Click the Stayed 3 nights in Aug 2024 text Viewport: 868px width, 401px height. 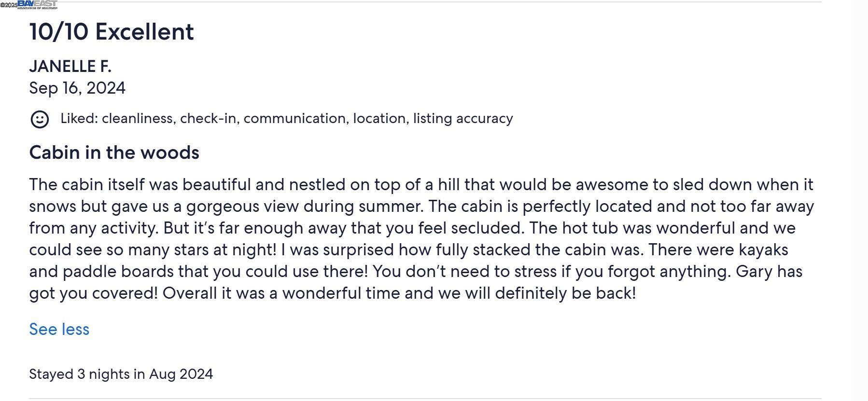(x=121, y=374)
